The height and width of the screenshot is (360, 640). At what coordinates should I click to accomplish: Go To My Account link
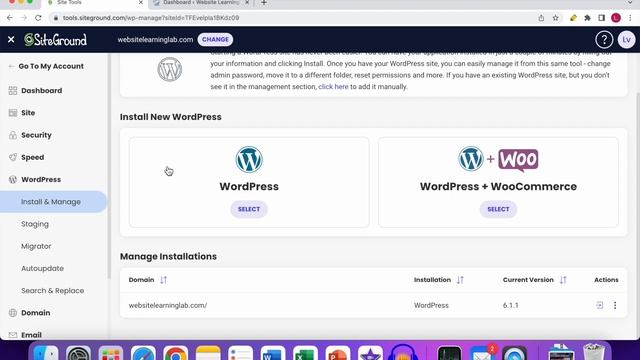point(51,66)
